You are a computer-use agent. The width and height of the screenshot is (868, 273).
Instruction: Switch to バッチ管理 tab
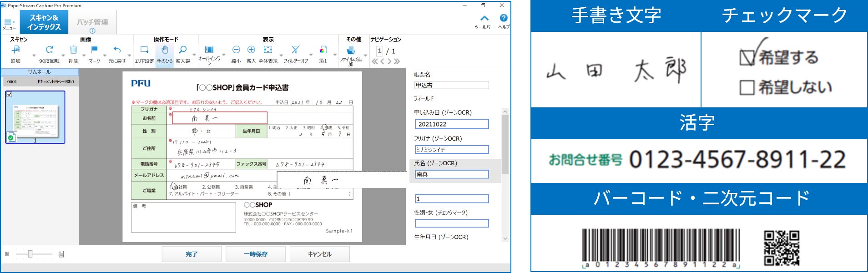(92, 22)
